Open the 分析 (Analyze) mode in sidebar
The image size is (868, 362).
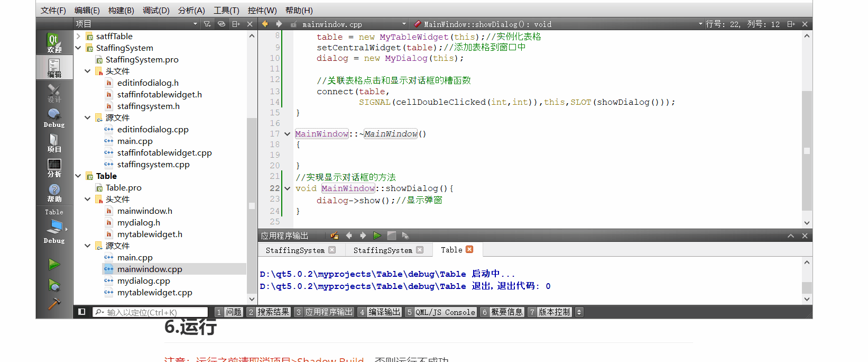(54, 167)
